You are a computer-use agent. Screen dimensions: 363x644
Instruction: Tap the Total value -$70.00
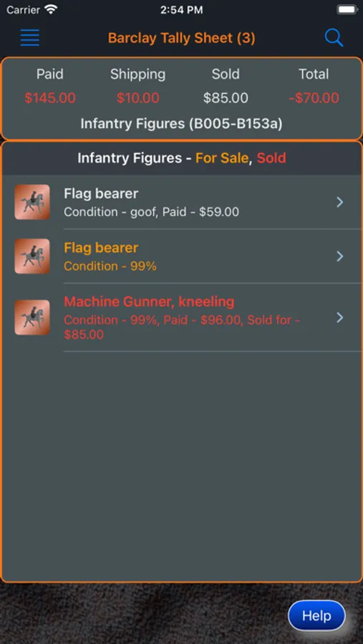tap(314, 98)
